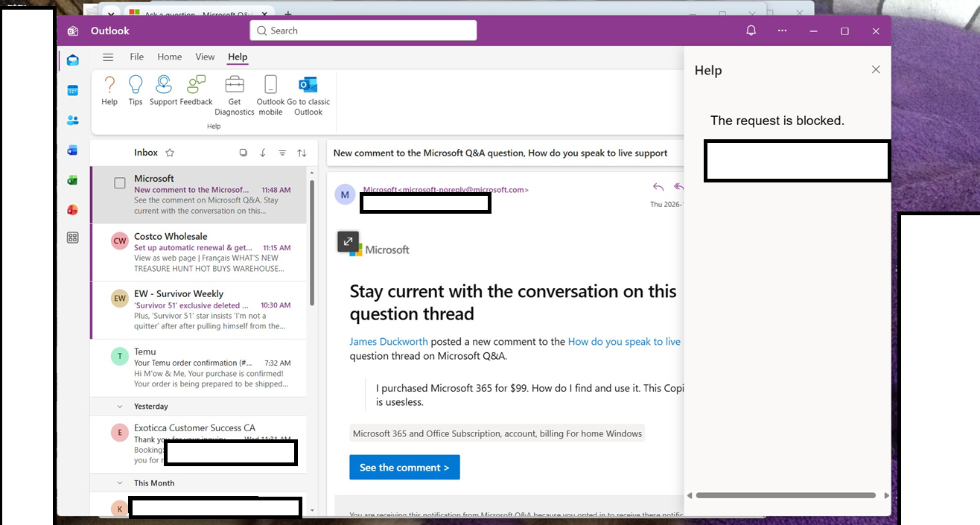Open the File tab
Screen dimensions: 980x525
[137, 57]
